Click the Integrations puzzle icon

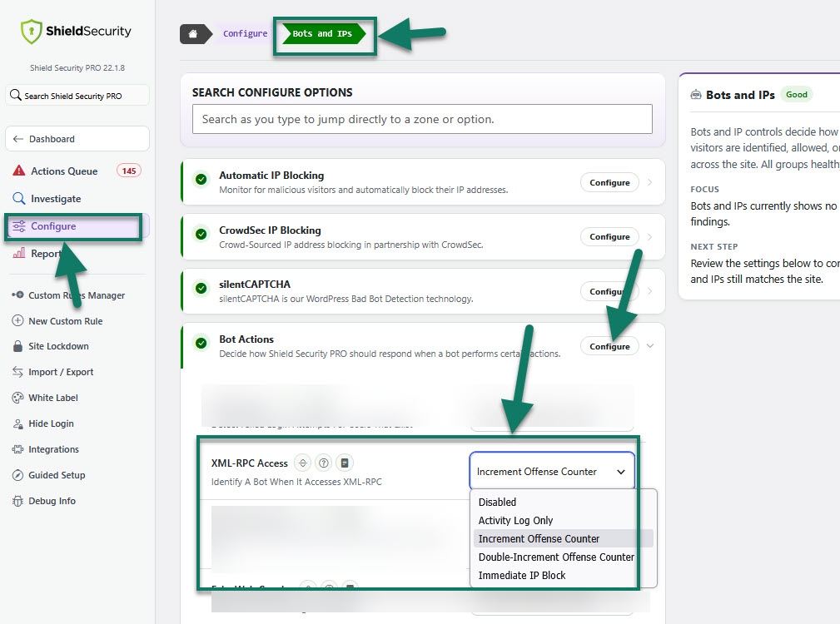(17, 449)
